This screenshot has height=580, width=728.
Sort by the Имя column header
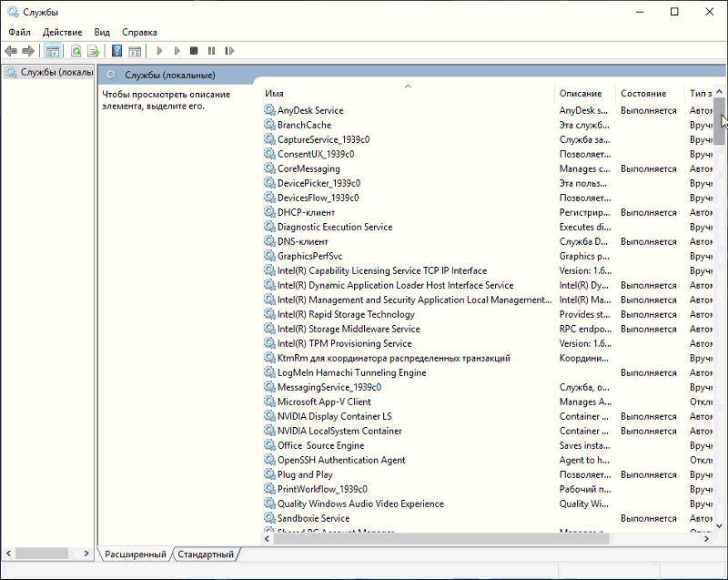408,94
